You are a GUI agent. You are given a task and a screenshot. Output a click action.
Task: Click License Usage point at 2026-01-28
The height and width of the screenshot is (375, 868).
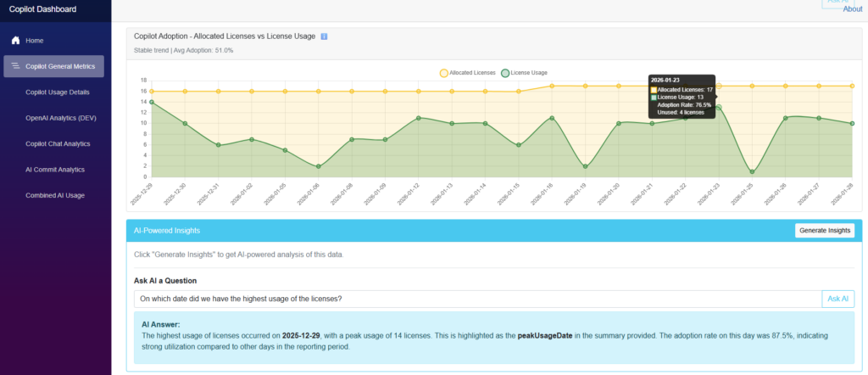(852, 123)
